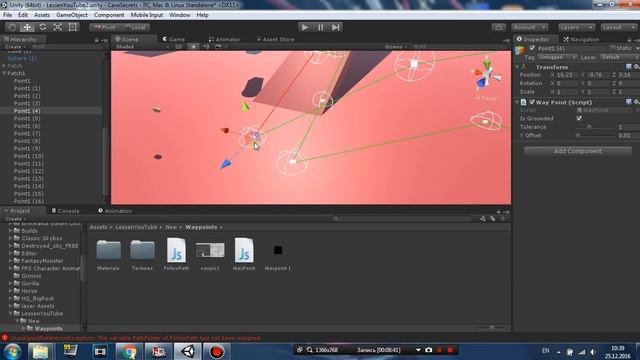The image size is (640, 360).
Task: Open Windows Start menu
Action: tap(12, 351)
